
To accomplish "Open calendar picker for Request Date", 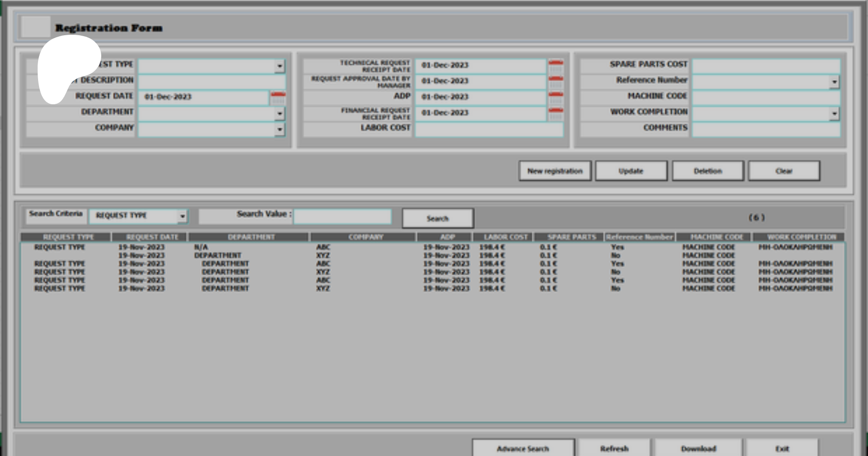I will [x=278, y=97].
